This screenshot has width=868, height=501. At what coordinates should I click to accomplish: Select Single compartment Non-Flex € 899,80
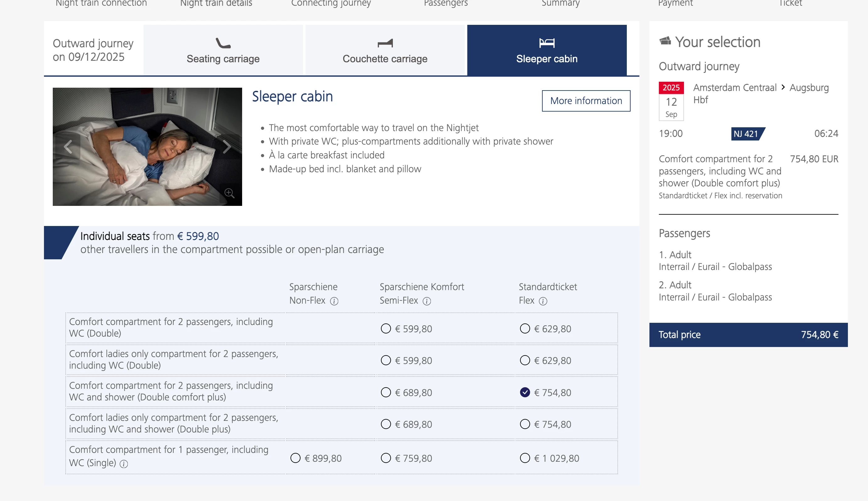pos(295,458)
